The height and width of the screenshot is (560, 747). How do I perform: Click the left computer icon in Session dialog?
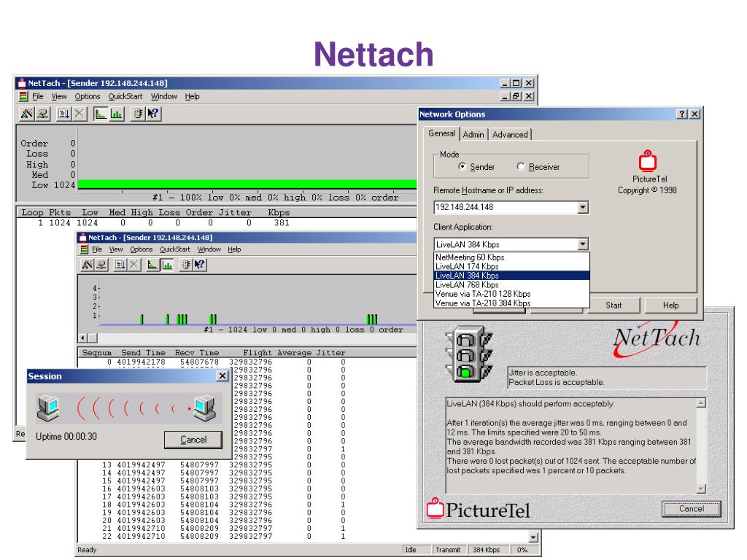(x=48, y=408)
